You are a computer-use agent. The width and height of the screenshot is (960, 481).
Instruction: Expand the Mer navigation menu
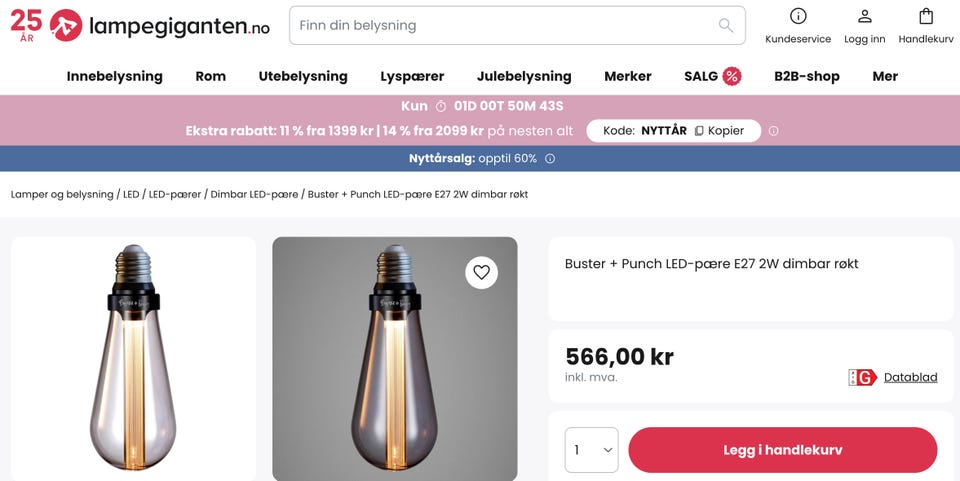(x=885, y=76)
